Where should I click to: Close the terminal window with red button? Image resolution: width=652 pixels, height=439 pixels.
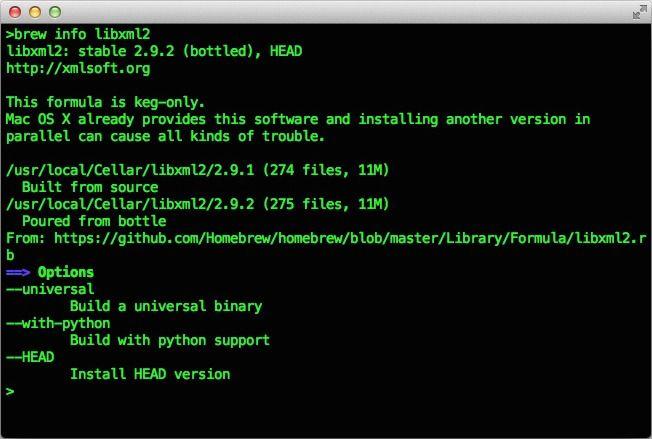point(14,12)
